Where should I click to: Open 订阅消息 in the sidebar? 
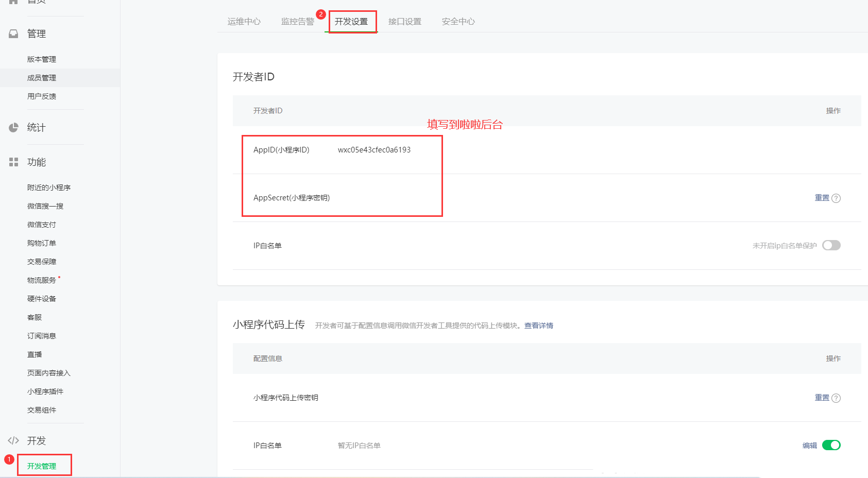click(42, 336)
